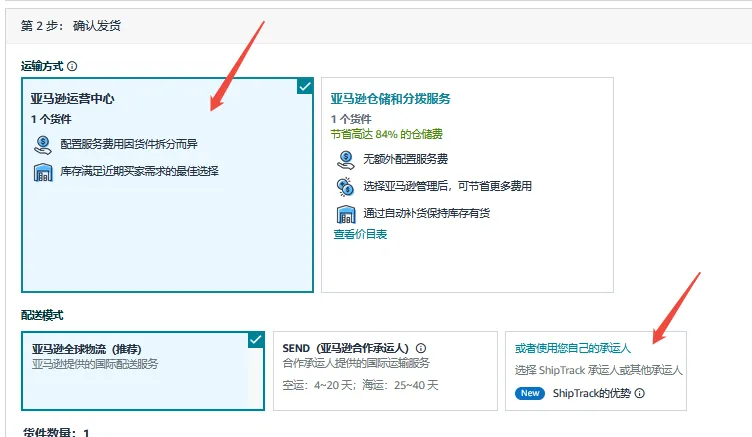Screen dimensions: 752x437
Task: Click the 配送模式 section label
Action: (42, 316)
